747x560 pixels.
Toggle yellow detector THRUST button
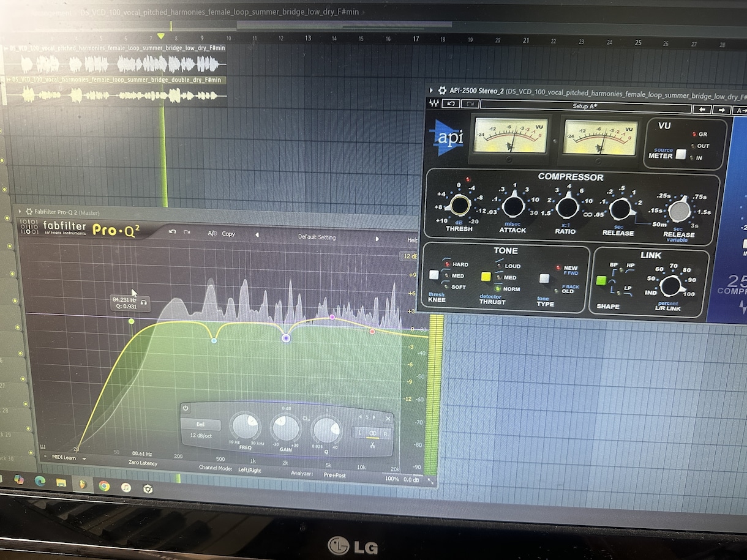click(486, 277)
